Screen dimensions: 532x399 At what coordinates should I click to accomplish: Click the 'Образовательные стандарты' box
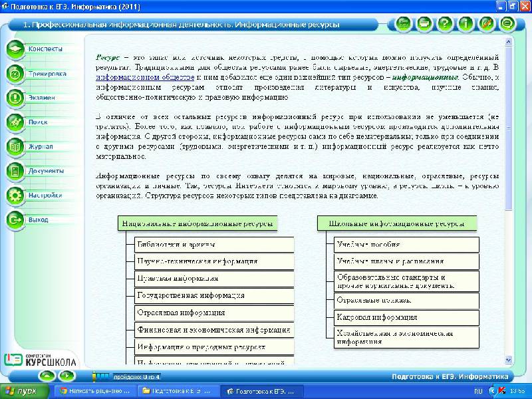coord(406,281)
